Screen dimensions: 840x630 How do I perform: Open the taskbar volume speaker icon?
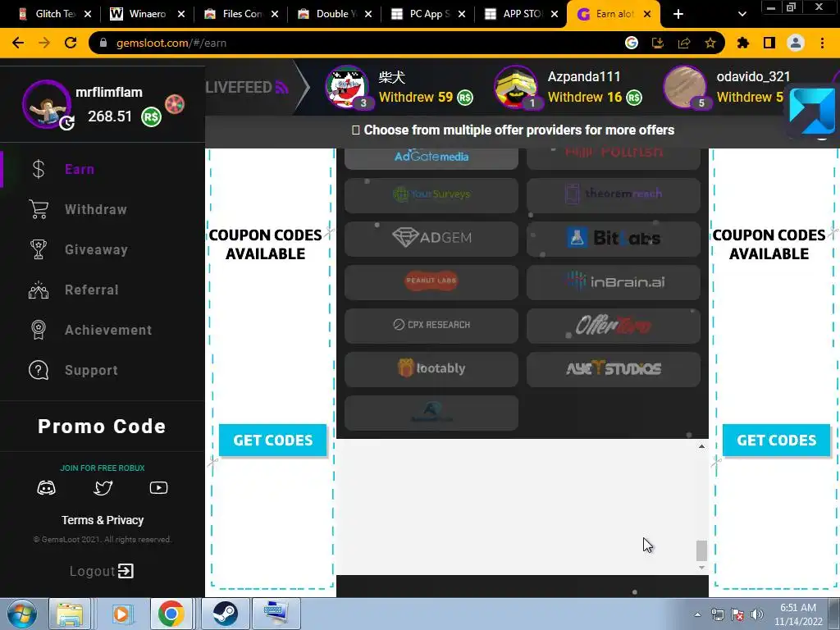757,614
